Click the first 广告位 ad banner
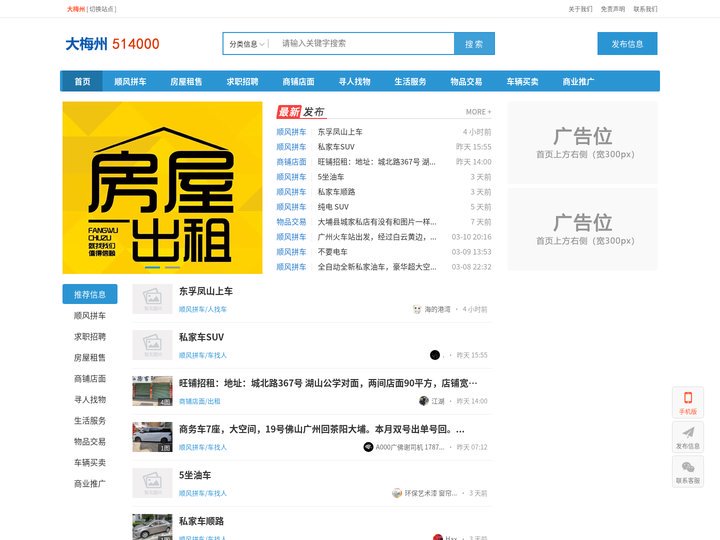This screenshot has width=720, height=540. click(583, 143)
